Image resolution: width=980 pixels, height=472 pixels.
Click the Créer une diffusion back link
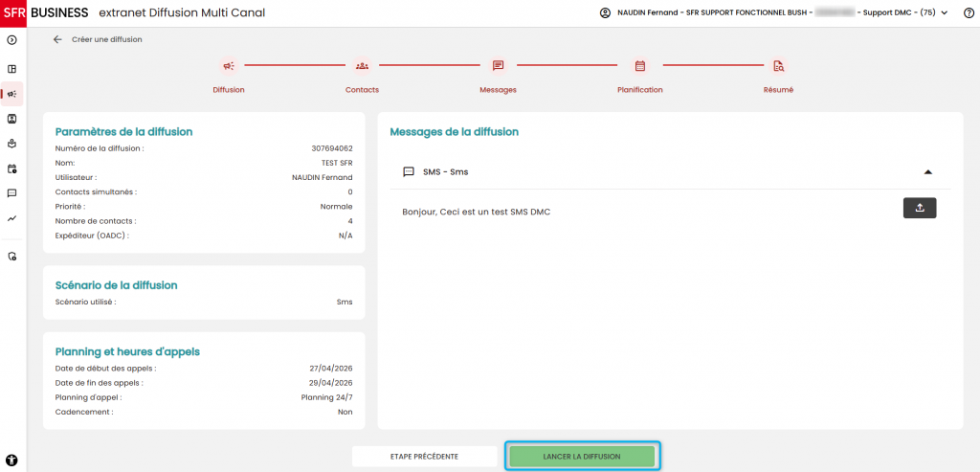(107, 39)
